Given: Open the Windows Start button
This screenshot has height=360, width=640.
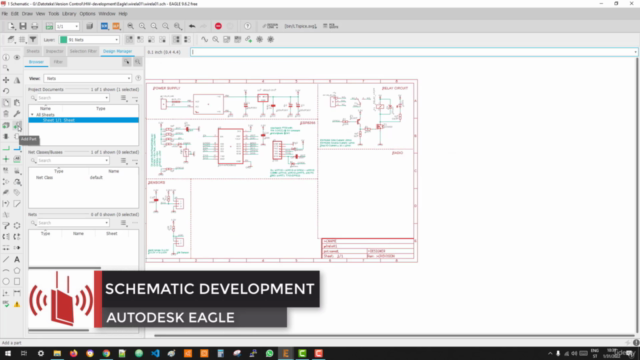Looking at the screenshot, I should tap(8, 353).
